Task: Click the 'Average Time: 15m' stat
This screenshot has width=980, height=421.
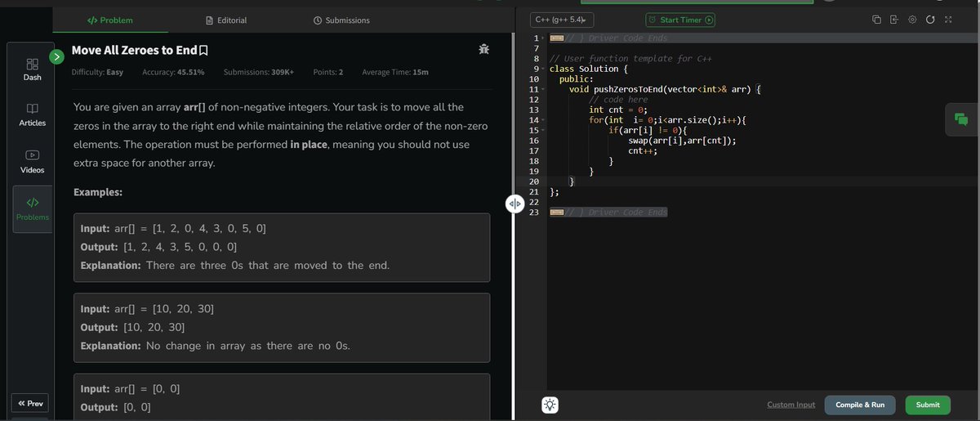Action: pos(395,72)
